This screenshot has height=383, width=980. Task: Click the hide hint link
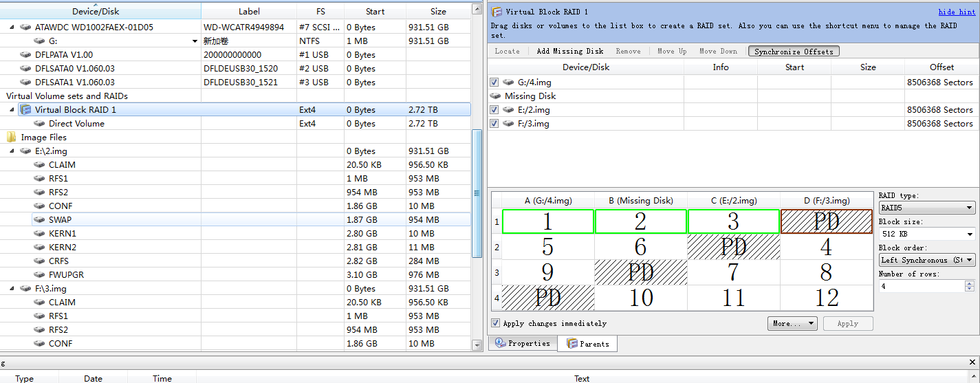coord(956,12)
